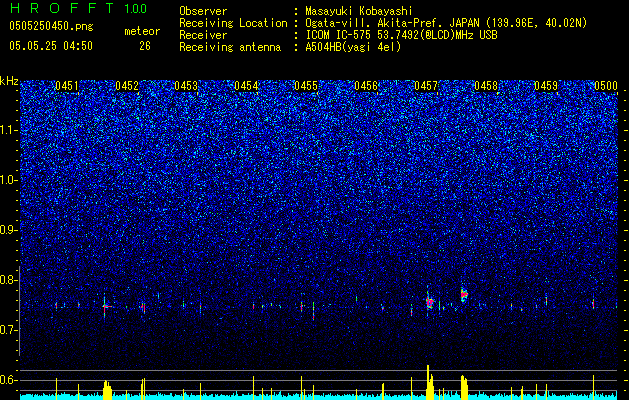Click the 0452 time marker
This screenshot has width=629, height=400.
[127, 86]
